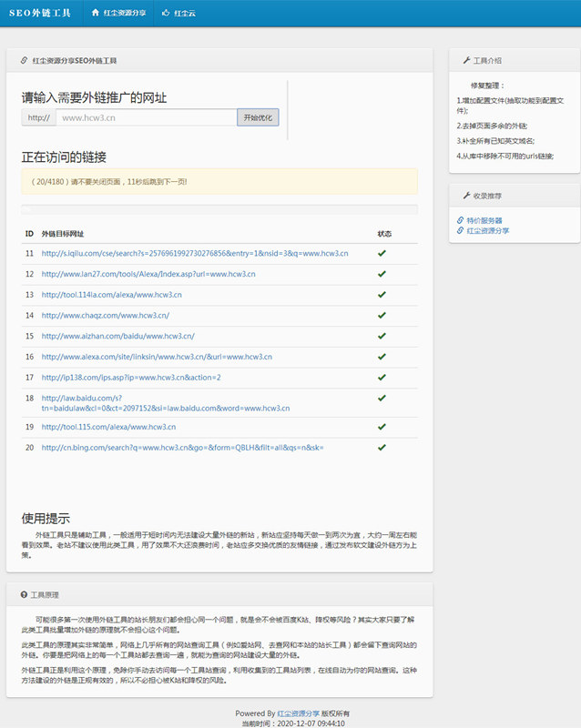Click the row ID 15 cell
Viewport: 581px width, 728px height.
pyautogui.click(x=29, y=336)
